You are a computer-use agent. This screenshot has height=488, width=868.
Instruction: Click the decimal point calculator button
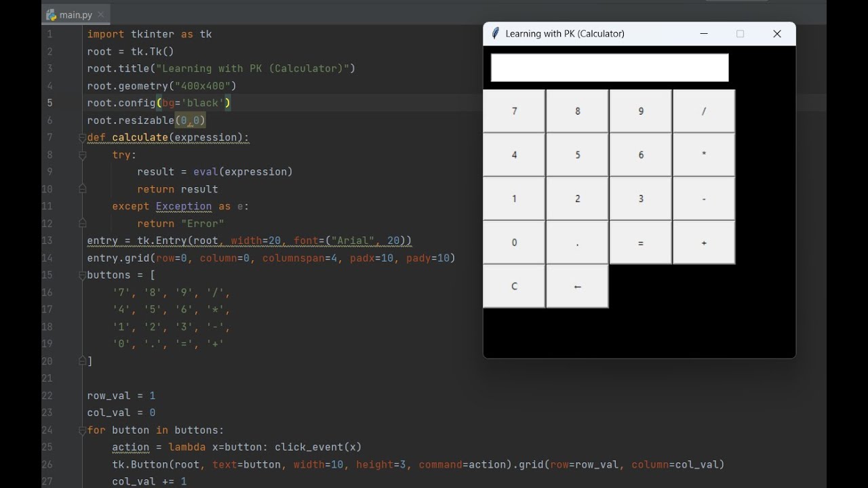pos(577,243)
